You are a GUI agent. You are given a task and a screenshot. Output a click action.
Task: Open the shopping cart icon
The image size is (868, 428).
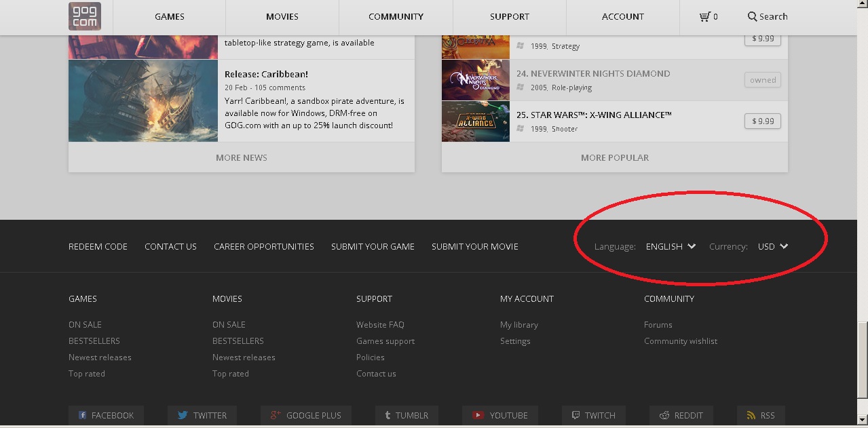(704, 17)
